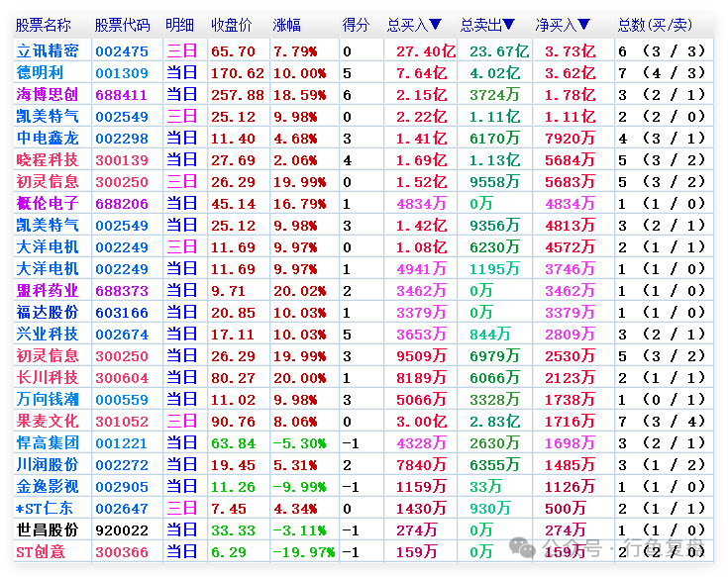This screenshot has height=577, width=728.
Task: Open stock 兴业科技
Action: click(x=48, y=335)
